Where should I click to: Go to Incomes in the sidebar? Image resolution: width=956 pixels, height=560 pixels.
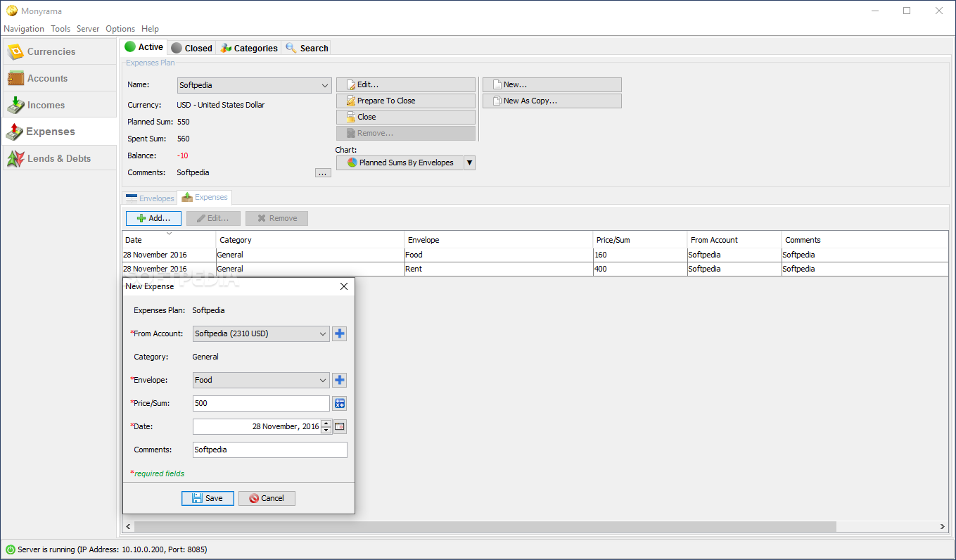[60, 106]
